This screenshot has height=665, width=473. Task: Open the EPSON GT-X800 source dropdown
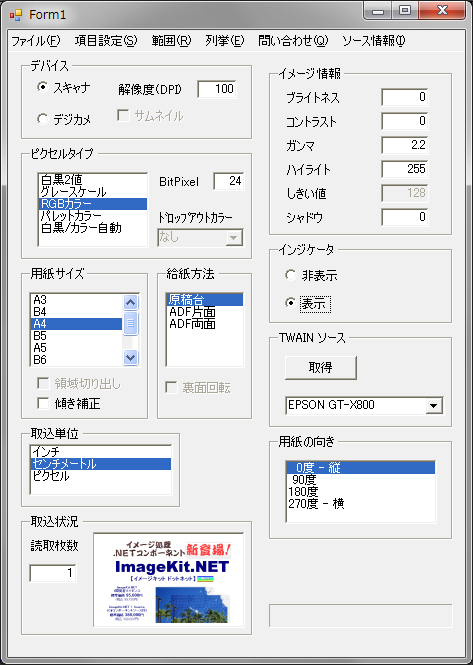pos(434,405)
